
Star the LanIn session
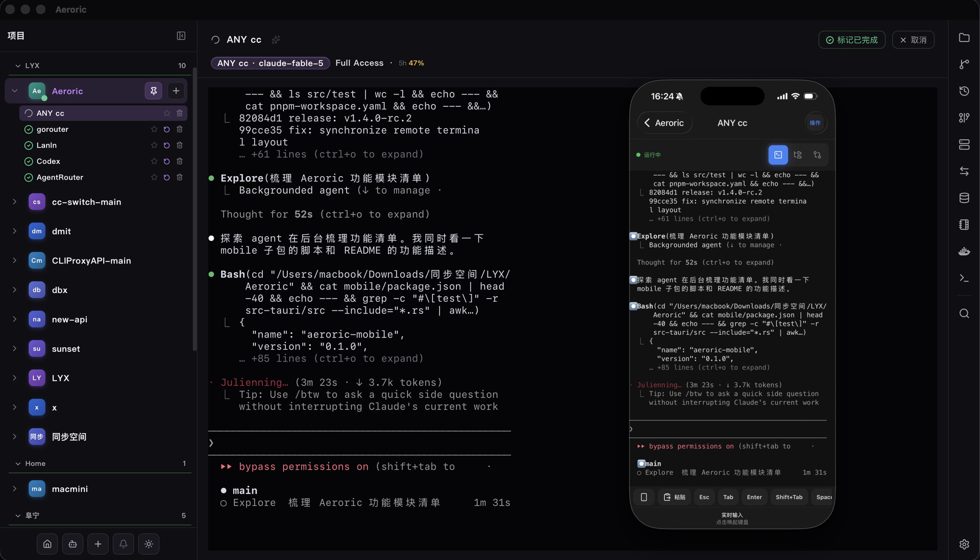click(154, 145)
